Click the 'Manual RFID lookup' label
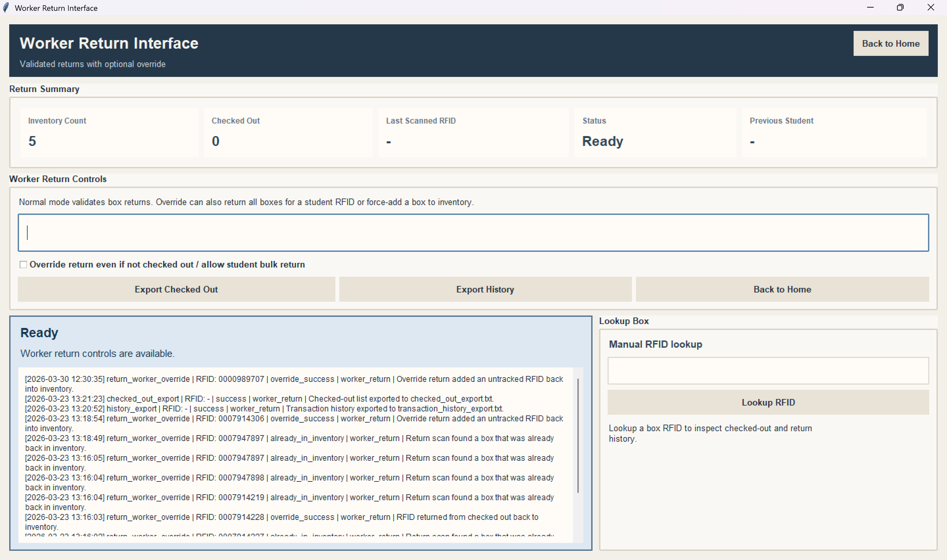The image size is (947, 560). pos(656,344)
